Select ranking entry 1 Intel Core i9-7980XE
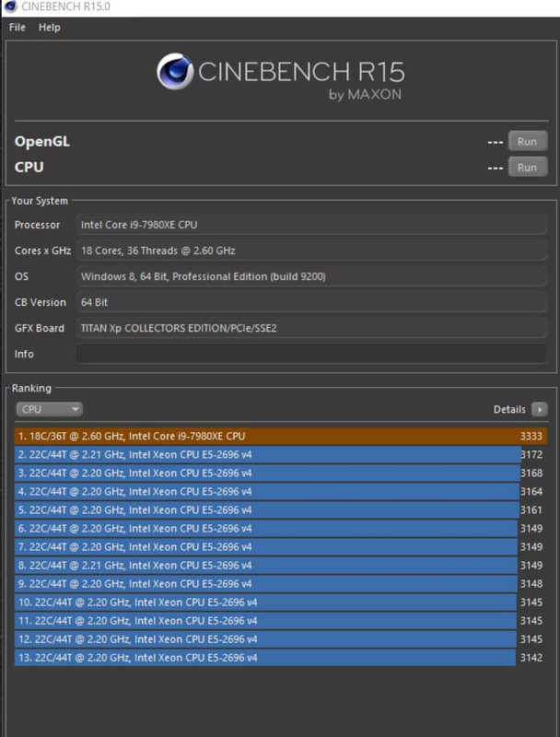Viewport: 560px width, 737px height. [x=281, y=436]
